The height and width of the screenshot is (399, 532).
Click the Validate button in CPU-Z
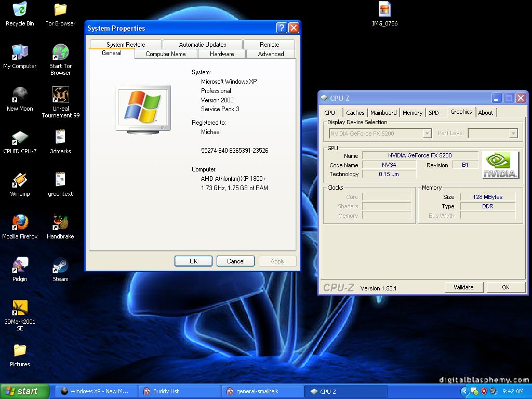(x=463, y=287)
